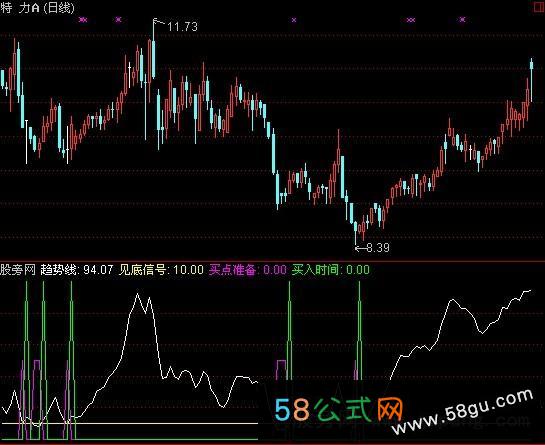Viewport: 545px width, 445px height.
Task: Click the 58公式网 logo
Action: (339, 409)
